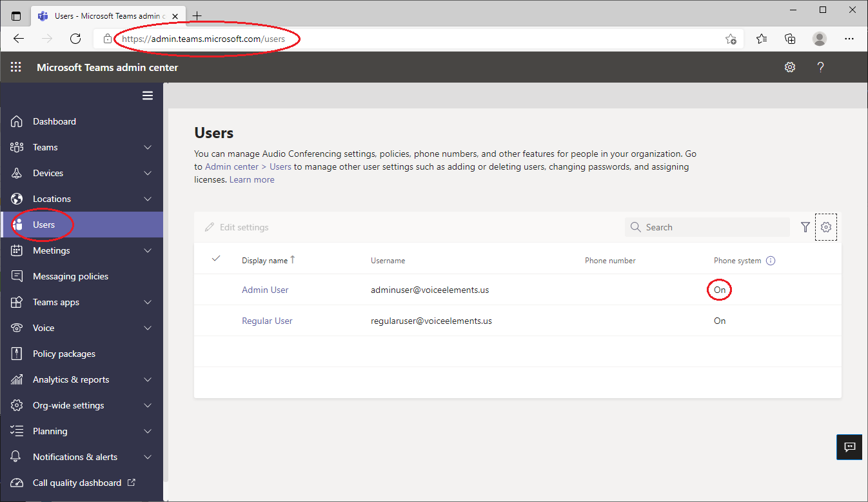Add page to favorites star icon
Viewport: 868px width, 502px height.
click(731, 39)
